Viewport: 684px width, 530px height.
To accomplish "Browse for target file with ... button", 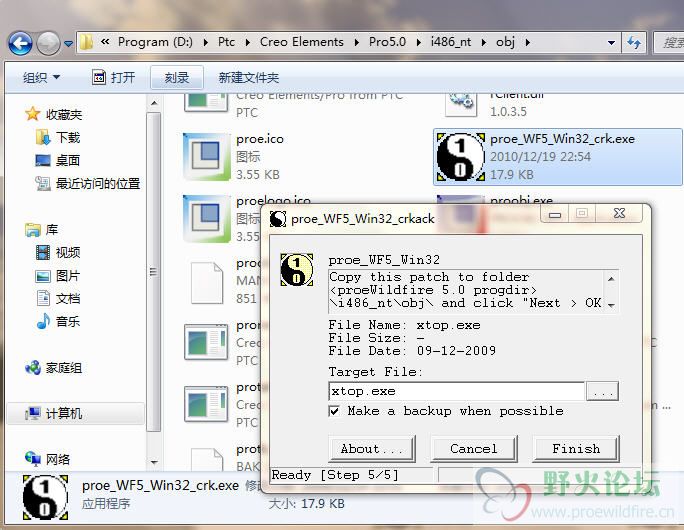I will tap(602, 391).
